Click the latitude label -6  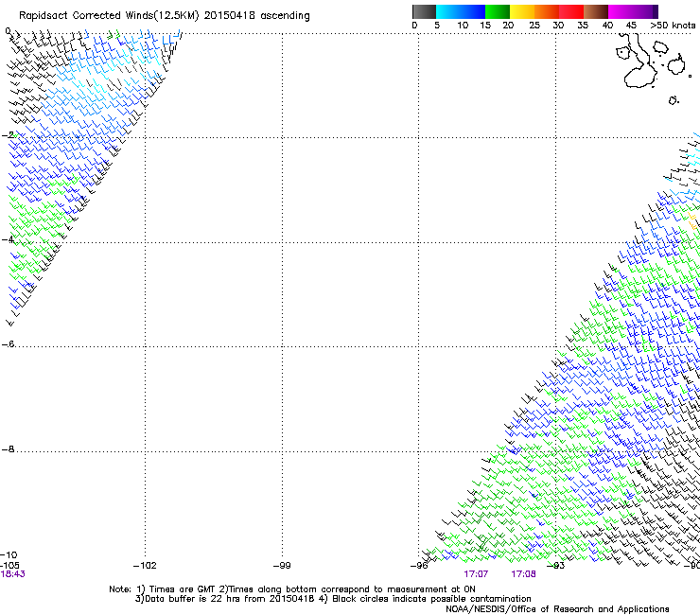click(8, 343)
